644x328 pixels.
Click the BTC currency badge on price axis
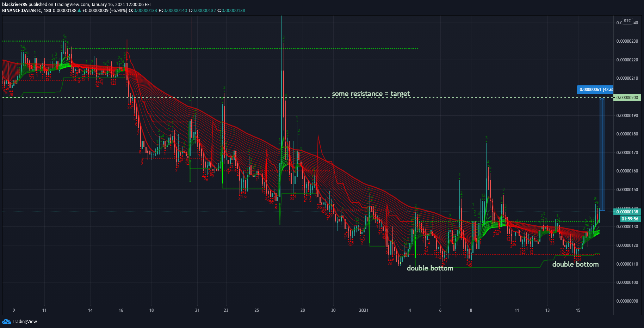pyautogui.click(x=627, y=21)
